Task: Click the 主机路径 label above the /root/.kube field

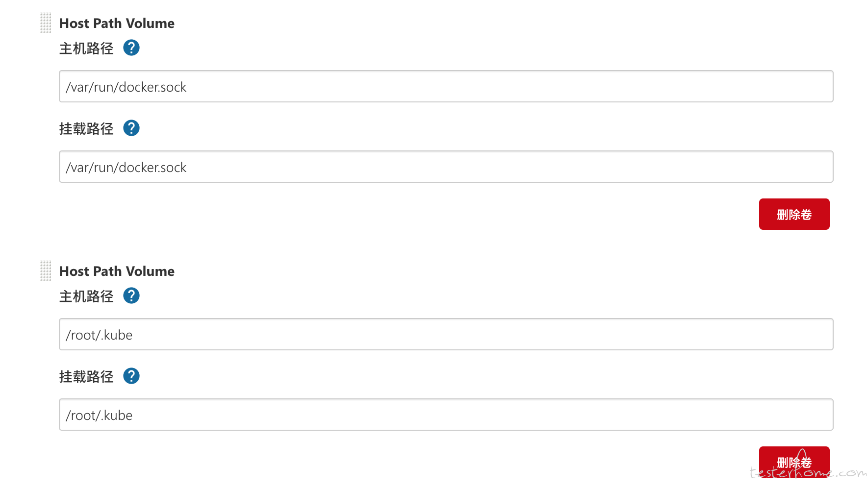Action: [x=86, y=296]
